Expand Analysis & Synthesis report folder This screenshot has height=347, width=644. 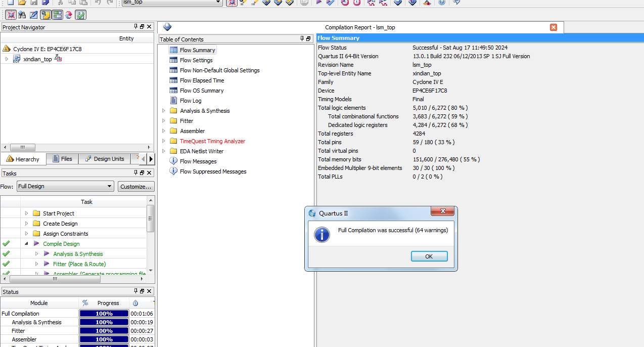point(163,111)
